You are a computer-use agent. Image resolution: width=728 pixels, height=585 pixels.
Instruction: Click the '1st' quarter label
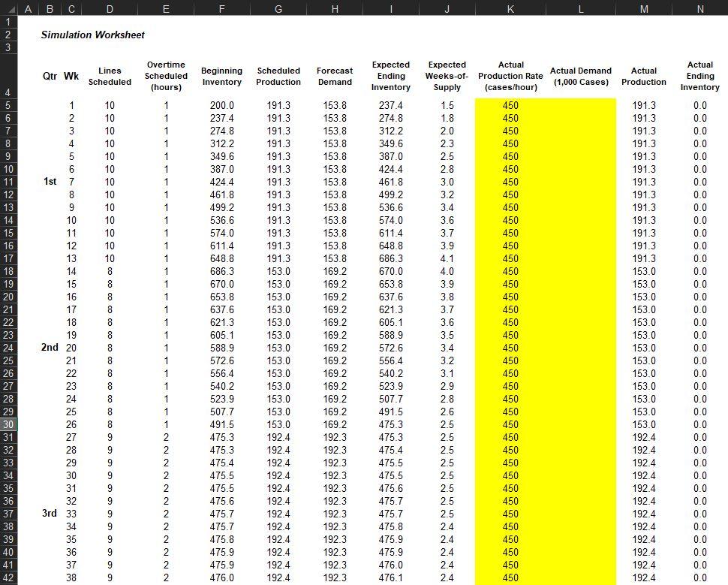pos(50,182)
